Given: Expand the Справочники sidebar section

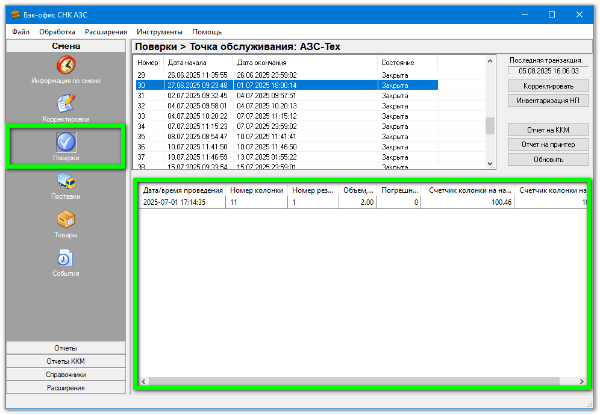Looking at the screenshot, I should (x=66, y=373).
